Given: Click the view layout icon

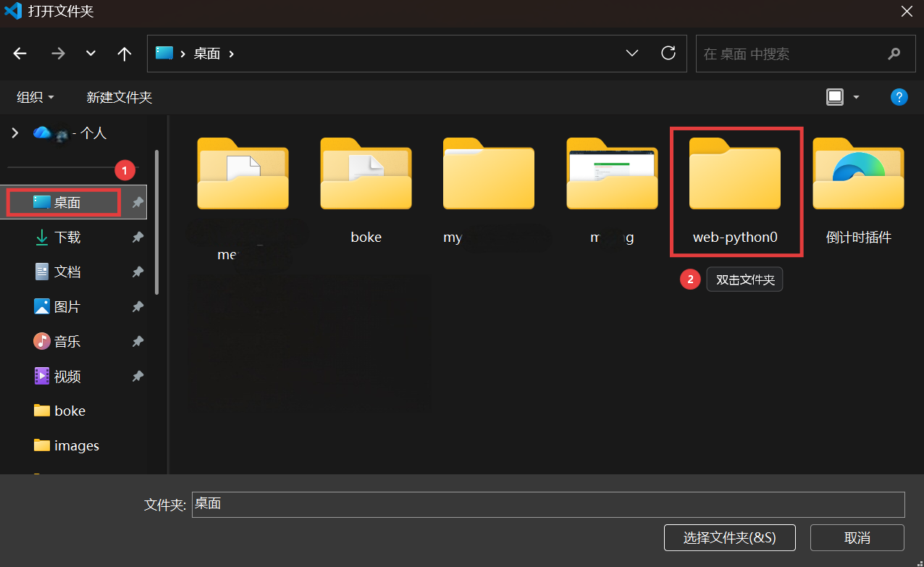Looking at the screenshot, I should tap(835, 97).
